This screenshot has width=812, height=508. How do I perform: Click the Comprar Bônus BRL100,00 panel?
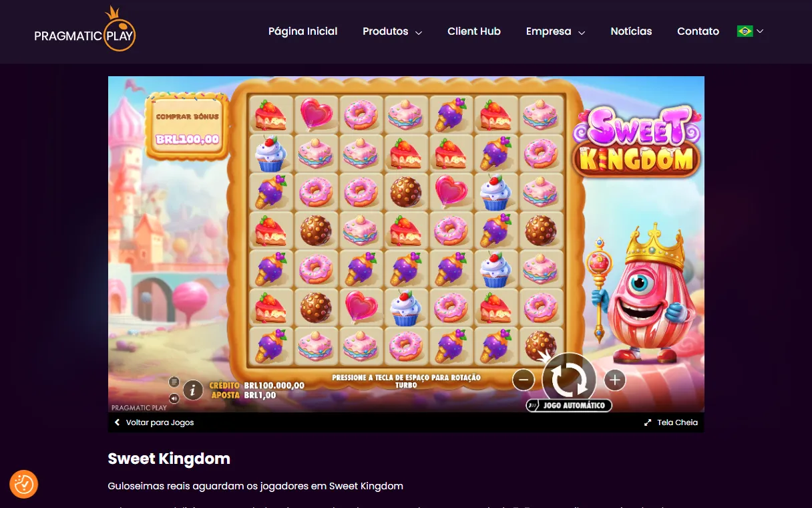click(x=188, y=127)
